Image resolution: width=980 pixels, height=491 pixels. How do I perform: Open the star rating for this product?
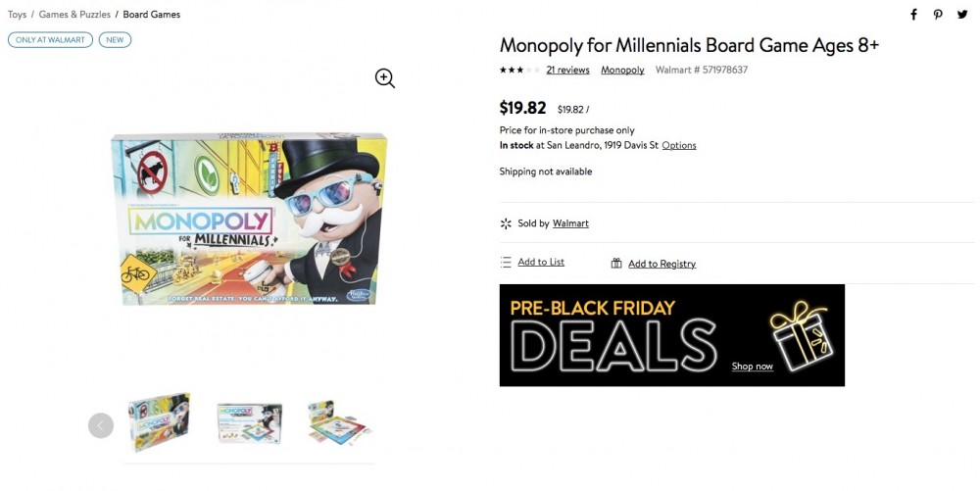click(519, 70)
